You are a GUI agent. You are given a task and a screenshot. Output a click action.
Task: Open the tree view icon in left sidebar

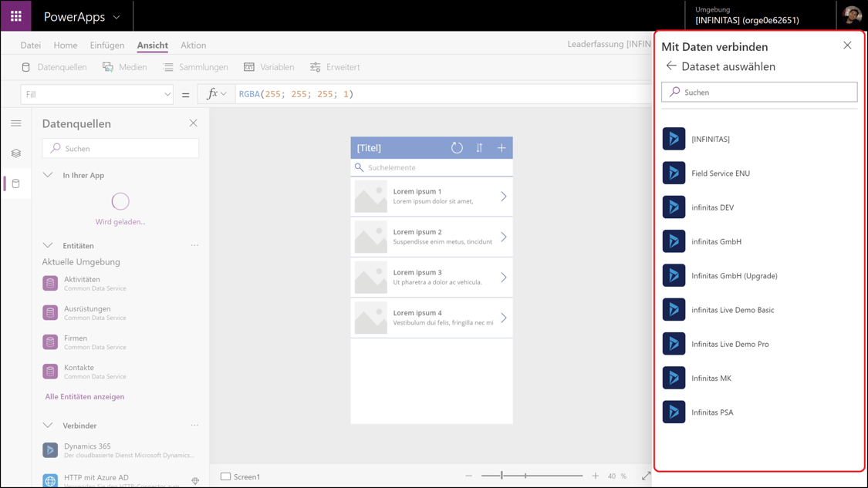tap(15, 153)
